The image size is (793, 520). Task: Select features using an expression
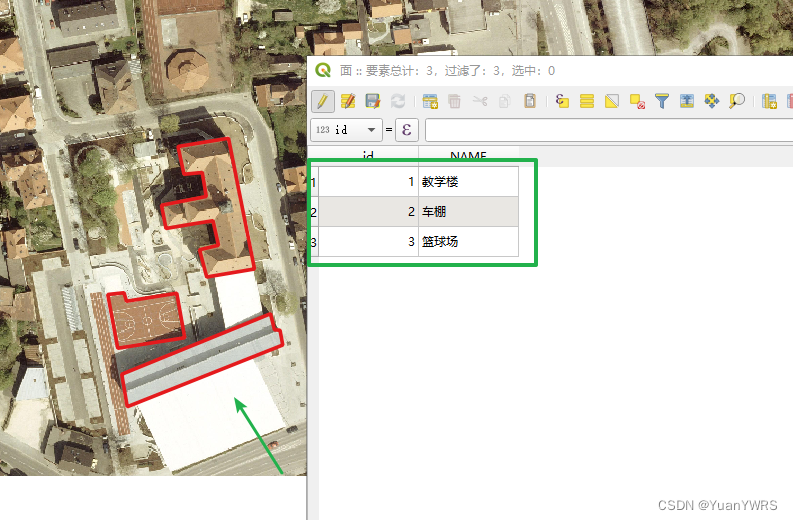pyautogui.click(x=562, y=101)
